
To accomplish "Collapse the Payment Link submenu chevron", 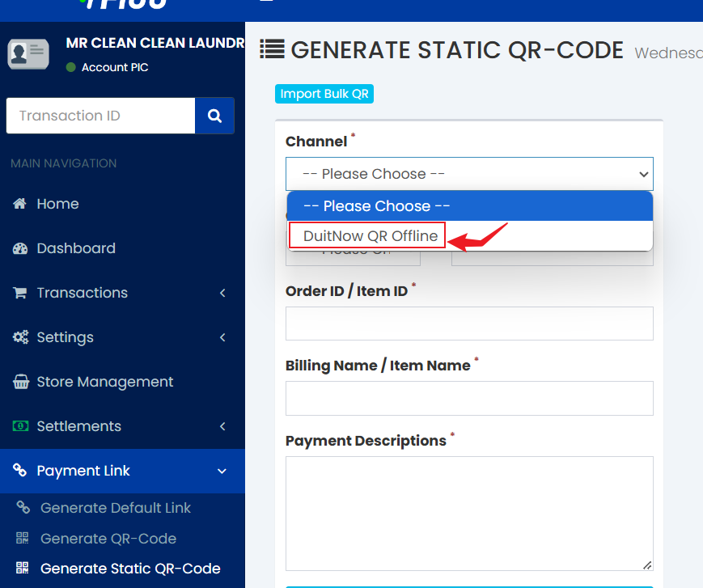I will click(222, 471).
